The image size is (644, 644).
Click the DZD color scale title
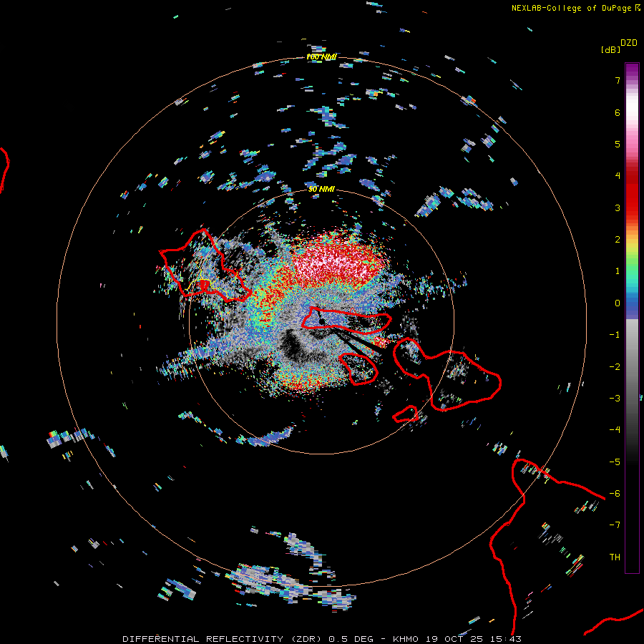click(x=629, y=43)
